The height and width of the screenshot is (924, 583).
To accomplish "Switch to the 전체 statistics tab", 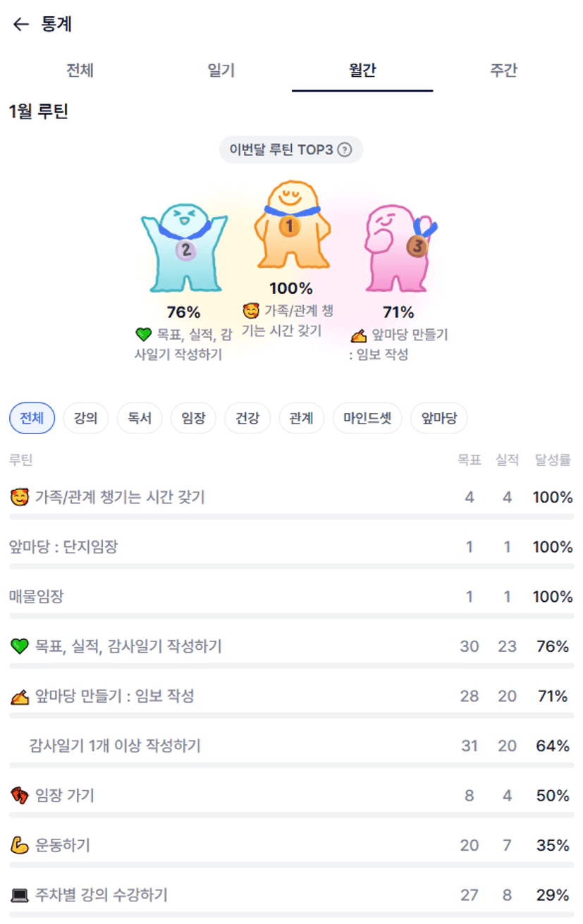I will [80, 70].
